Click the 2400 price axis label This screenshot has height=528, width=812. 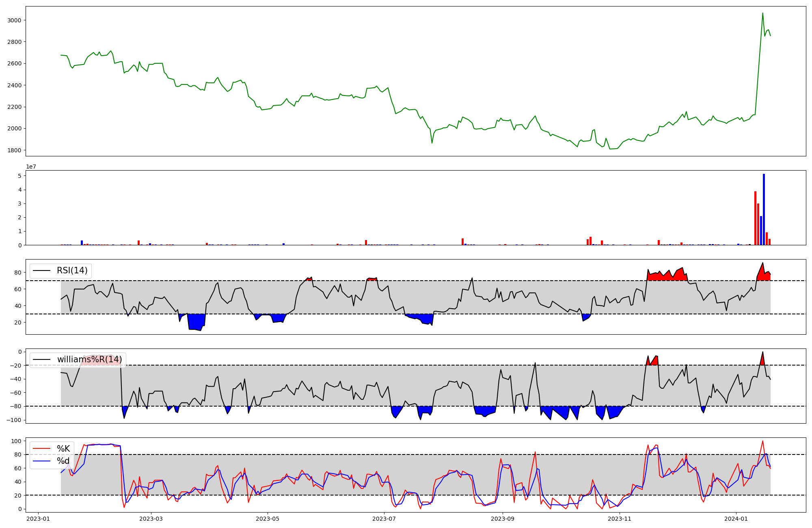tap(15, 85)
